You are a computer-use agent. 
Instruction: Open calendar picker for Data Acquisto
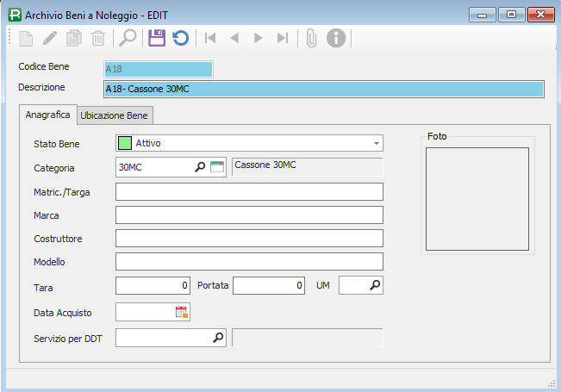tap(181, 312)
